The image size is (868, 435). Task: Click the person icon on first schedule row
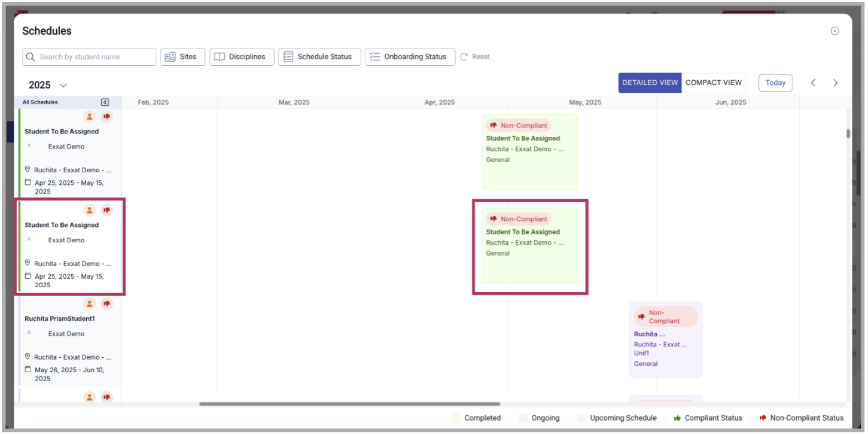(x=89, y=117)
